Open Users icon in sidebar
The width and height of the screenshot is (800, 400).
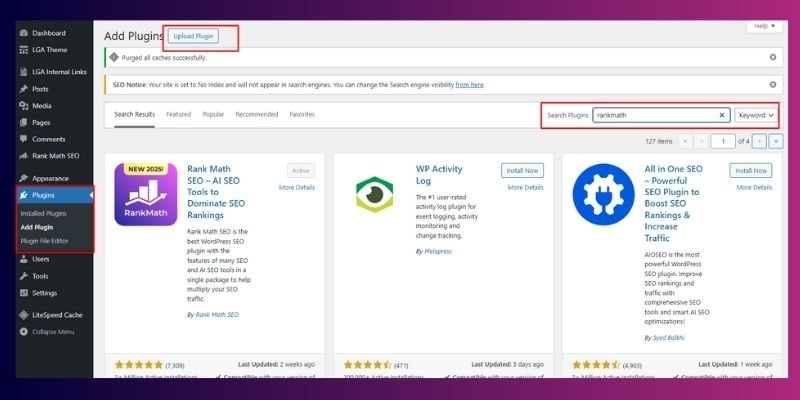pos(23,259)
